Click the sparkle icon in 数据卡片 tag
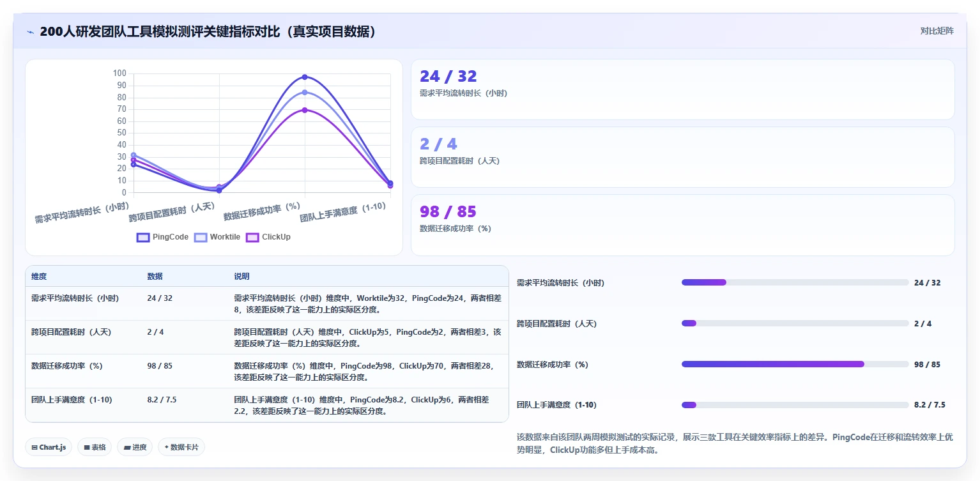The image size is (980, 481). click(167, 447)
